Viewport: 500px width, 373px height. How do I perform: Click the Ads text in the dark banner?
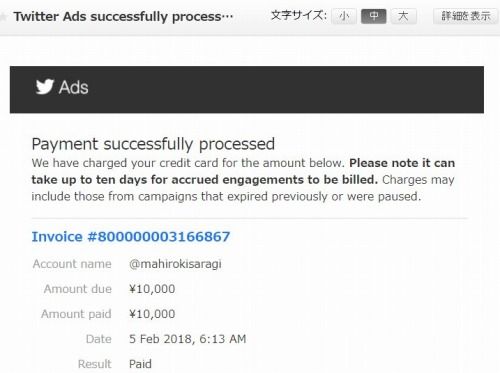click(74, 87)
